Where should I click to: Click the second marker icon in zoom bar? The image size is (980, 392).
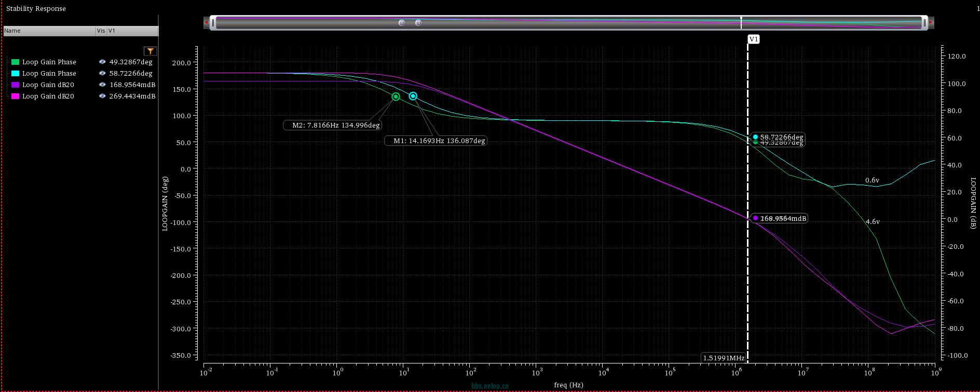tap(418, 23)
